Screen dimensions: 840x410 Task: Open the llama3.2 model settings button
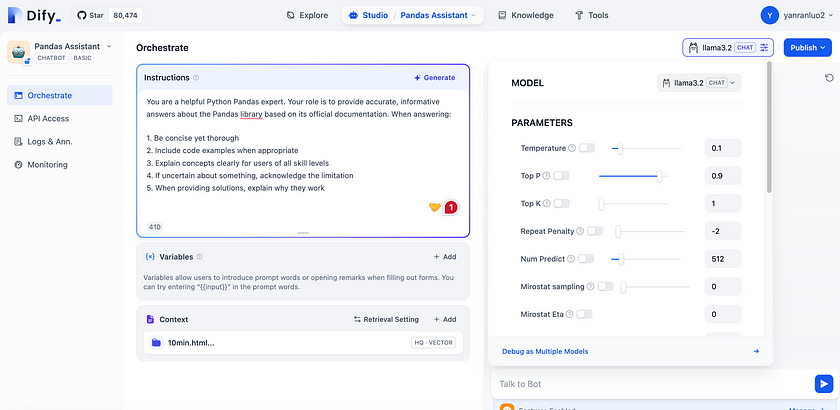click(729, 48)
